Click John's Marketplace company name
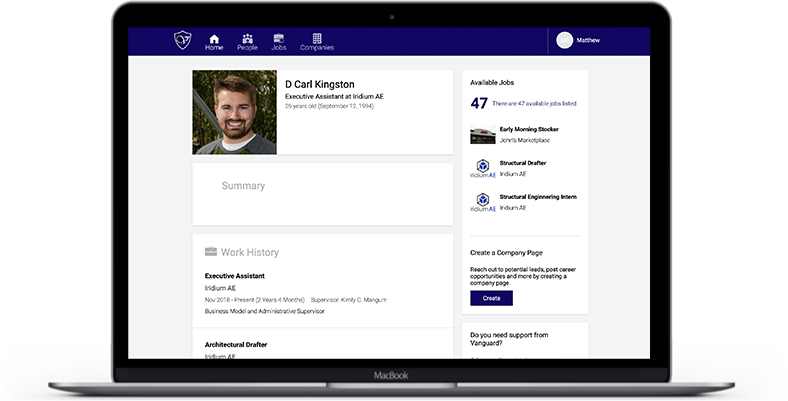Viewport: 788px width, 401px height. (x=525, y=140)
